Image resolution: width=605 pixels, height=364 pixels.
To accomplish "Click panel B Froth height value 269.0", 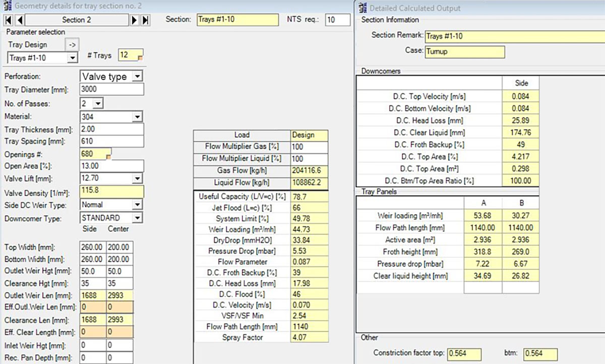I will tap(521, 252).
